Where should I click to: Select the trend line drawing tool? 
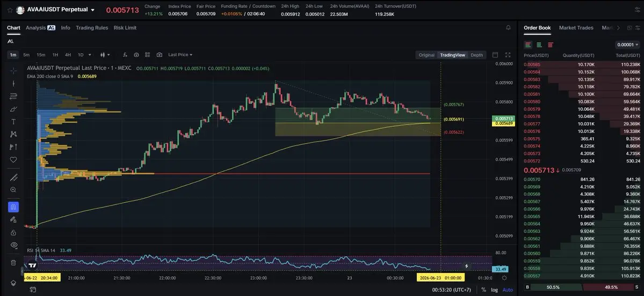tap(13, 83)
